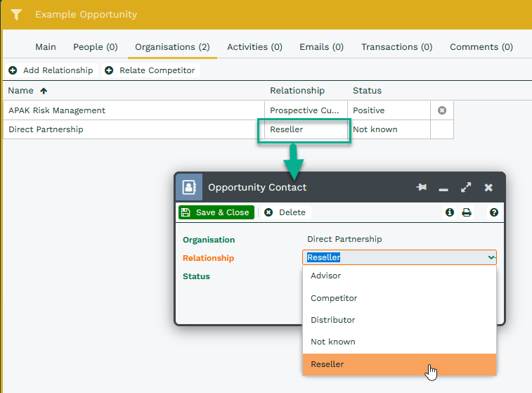Open the People (0) tab

pyautogui.click(x=96, y=47)
